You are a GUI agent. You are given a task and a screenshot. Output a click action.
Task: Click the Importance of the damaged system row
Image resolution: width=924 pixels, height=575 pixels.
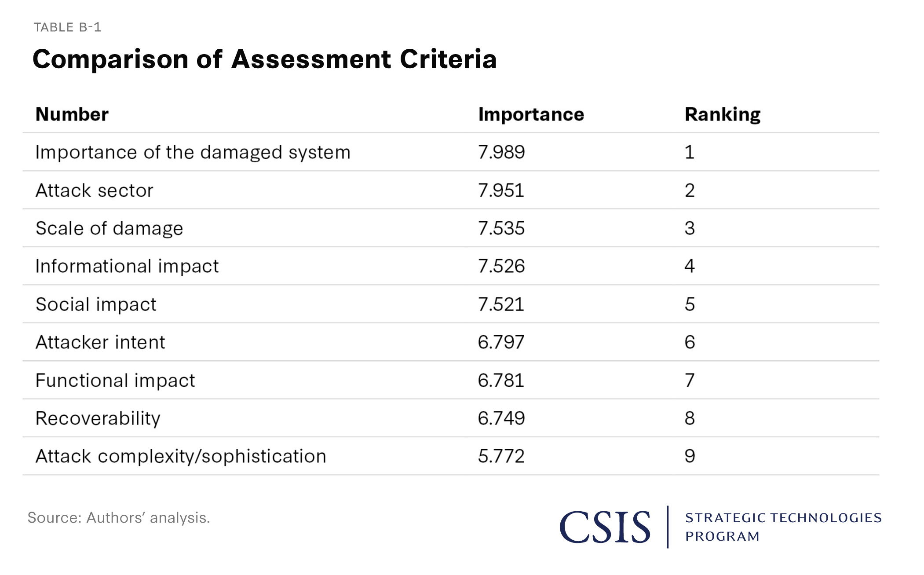tap(193, 152)
